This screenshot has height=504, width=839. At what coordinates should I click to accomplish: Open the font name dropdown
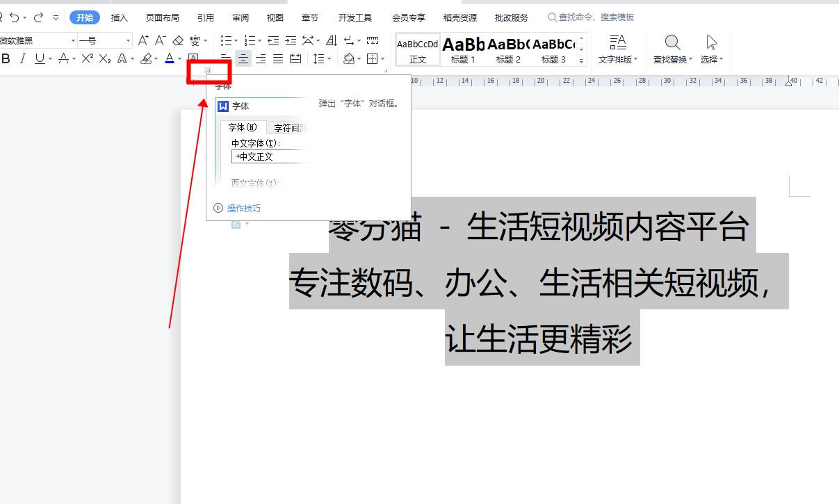[72, 41]
